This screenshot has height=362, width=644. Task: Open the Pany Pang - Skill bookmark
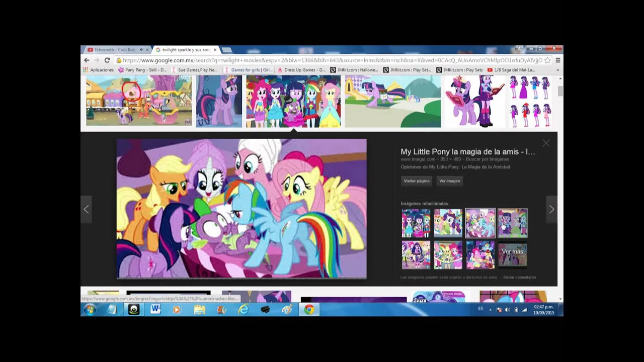(x=142, y=70)
